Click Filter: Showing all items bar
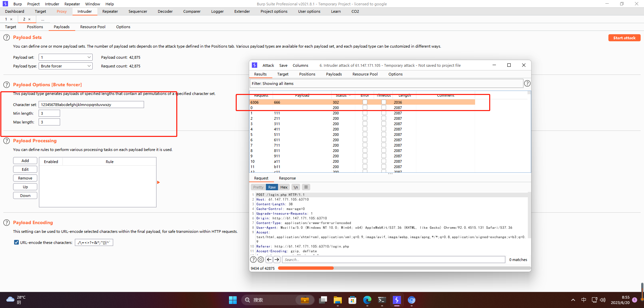Screen dimensions: 644x308 (x=386, y=84)
